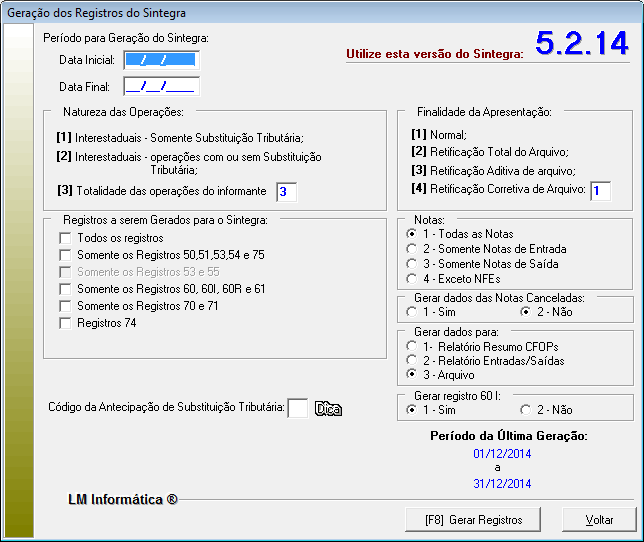644x542 pixels.
Task: Enable the Registros 74 checkbox
Action: 66,323
